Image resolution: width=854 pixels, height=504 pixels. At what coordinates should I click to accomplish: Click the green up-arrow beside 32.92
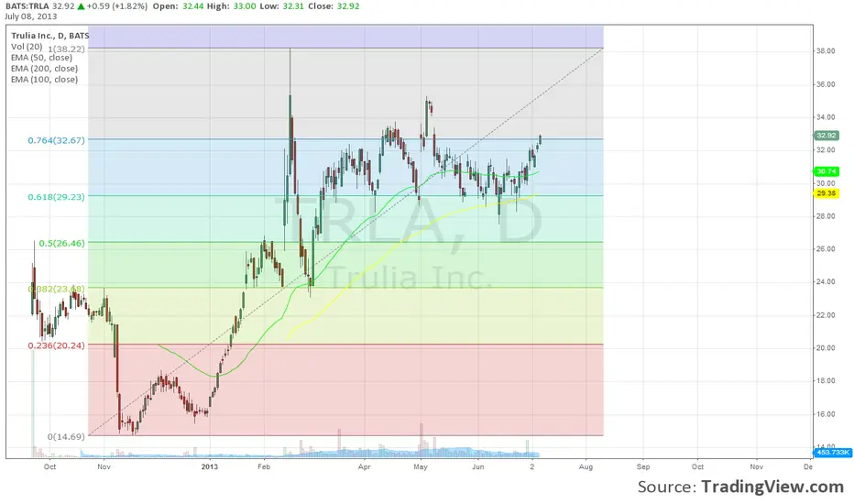click(81, 6)
